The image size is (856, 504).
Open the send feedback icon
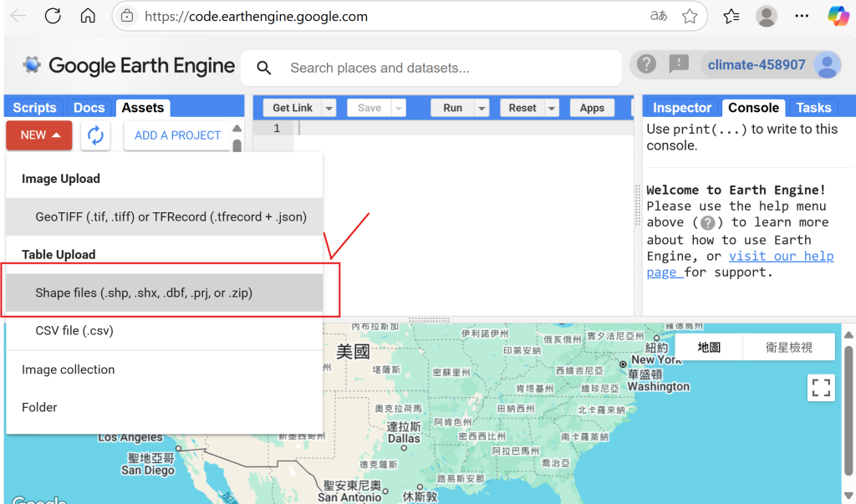(x=679, y=64)
